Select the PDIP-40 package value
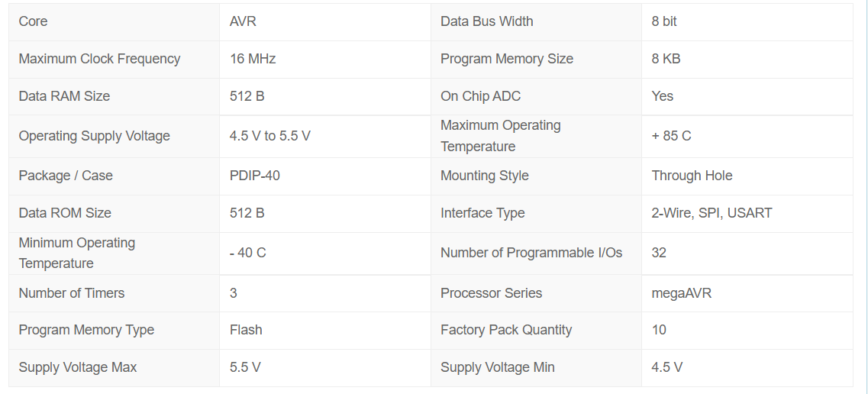The width and height of the screenshot is (868, 394). [255, 176]
